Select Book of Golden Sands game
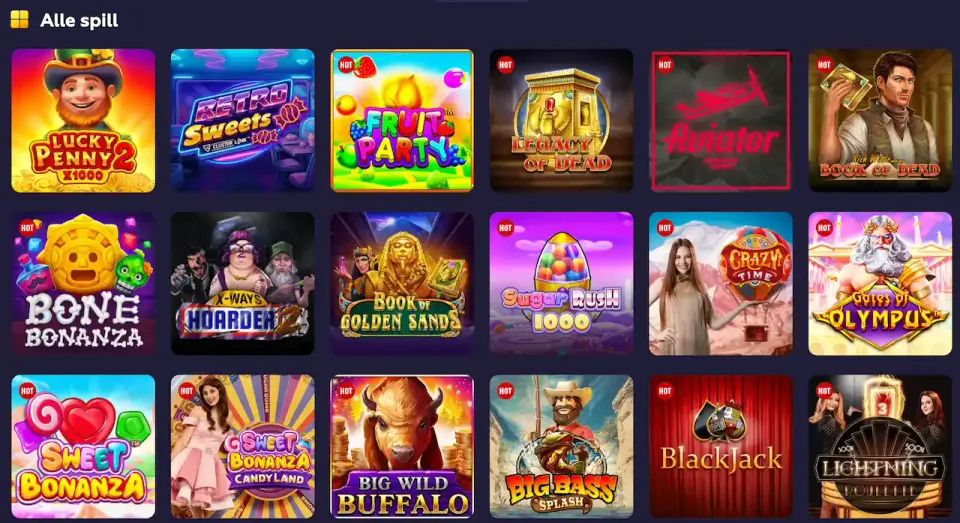 click(x=402, y=284)
